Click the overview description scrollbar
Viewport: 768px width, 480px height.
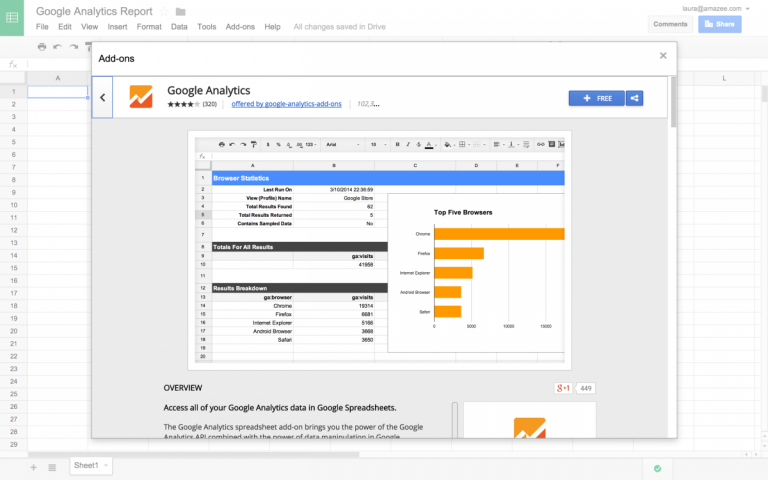click(455, 420)
